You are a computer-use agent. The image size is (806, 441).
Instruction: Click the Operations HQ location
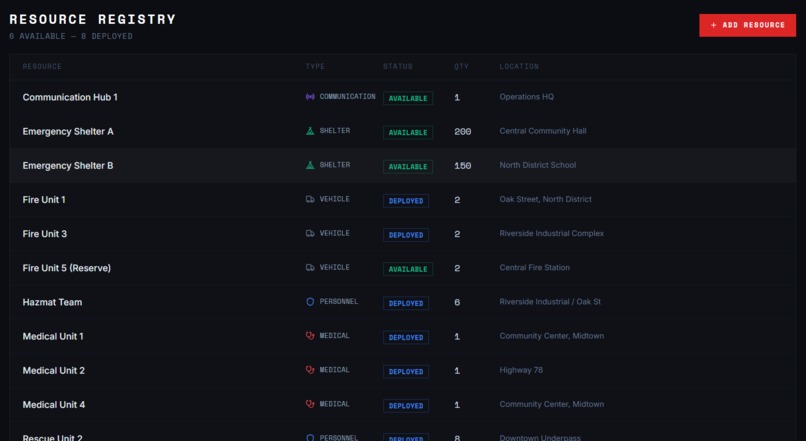pos(527,97)
